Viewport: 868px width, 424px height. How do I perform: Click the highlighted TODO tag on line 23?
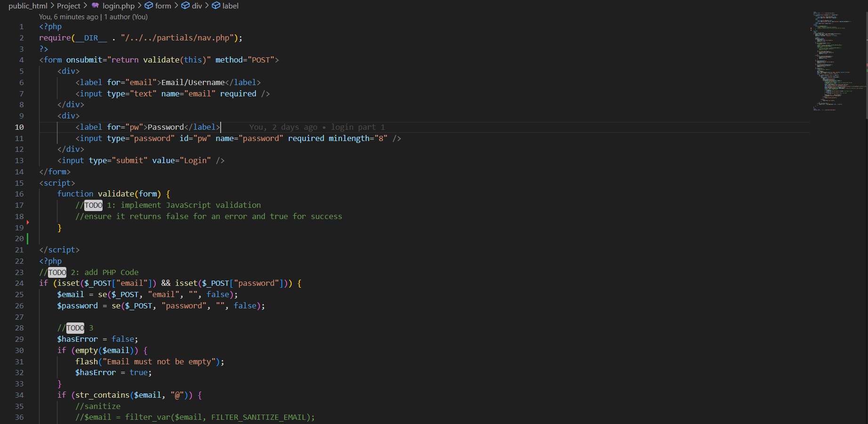click(x=57, y=272)
